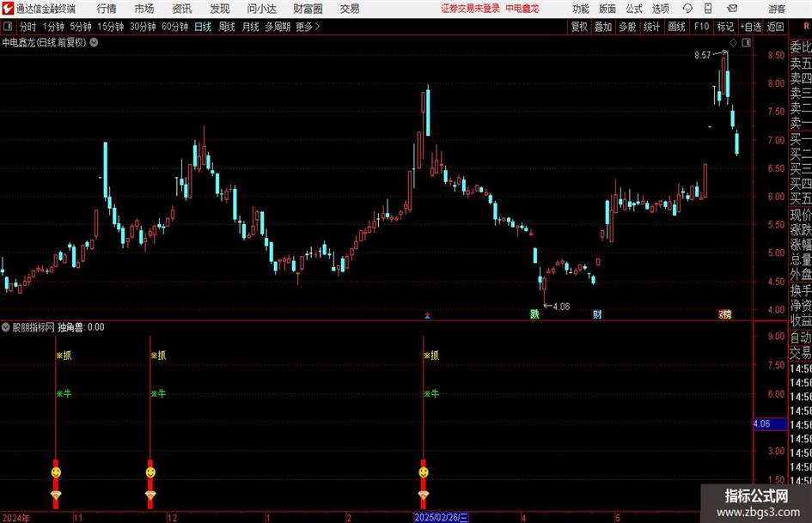Toggle the left sidebar panel icon

[x=8, y=27]
